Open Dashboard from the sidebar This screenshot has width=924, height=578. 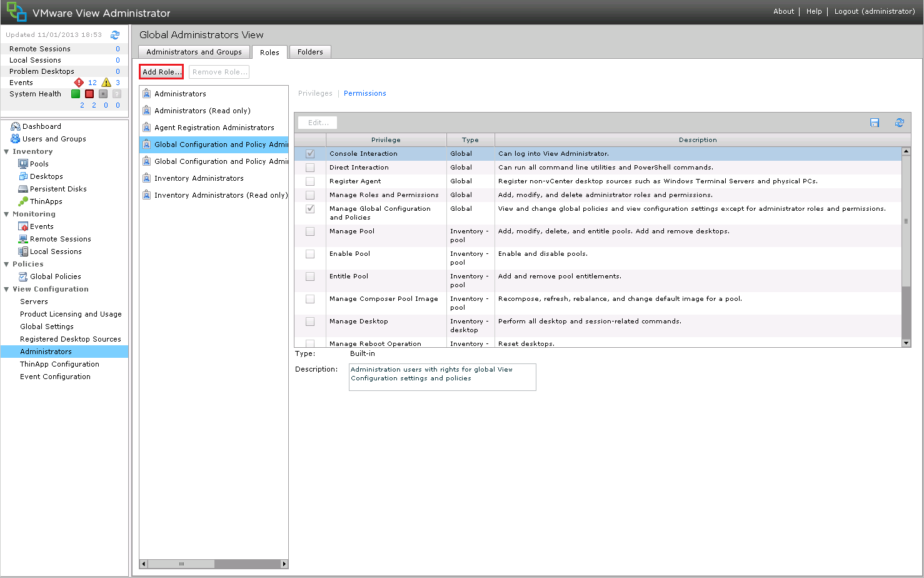(41, 126)
